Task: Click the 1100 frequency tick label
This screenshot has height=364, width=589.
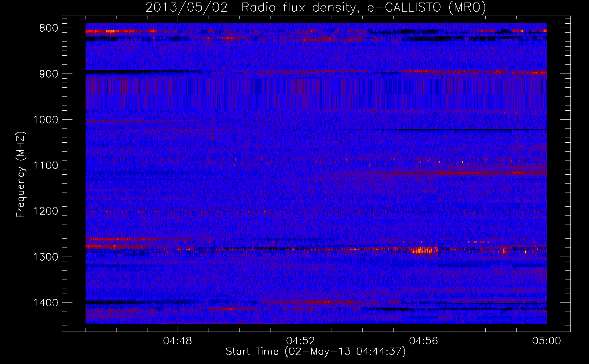Action: (46, 166)
